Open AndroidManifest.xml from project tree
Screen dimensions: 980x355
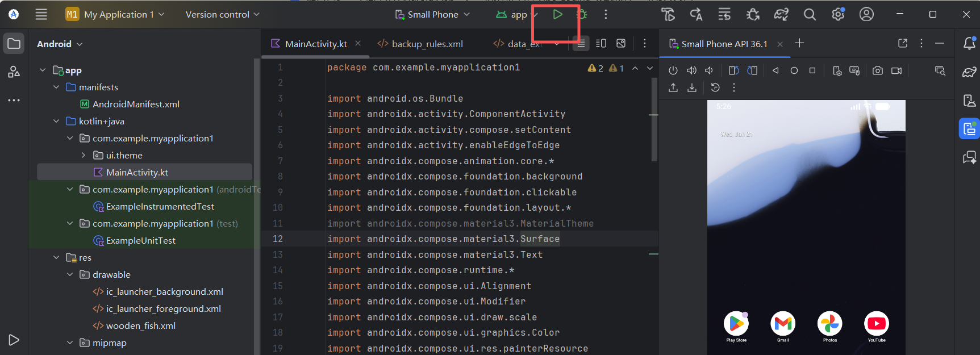(x=136, y=104)
